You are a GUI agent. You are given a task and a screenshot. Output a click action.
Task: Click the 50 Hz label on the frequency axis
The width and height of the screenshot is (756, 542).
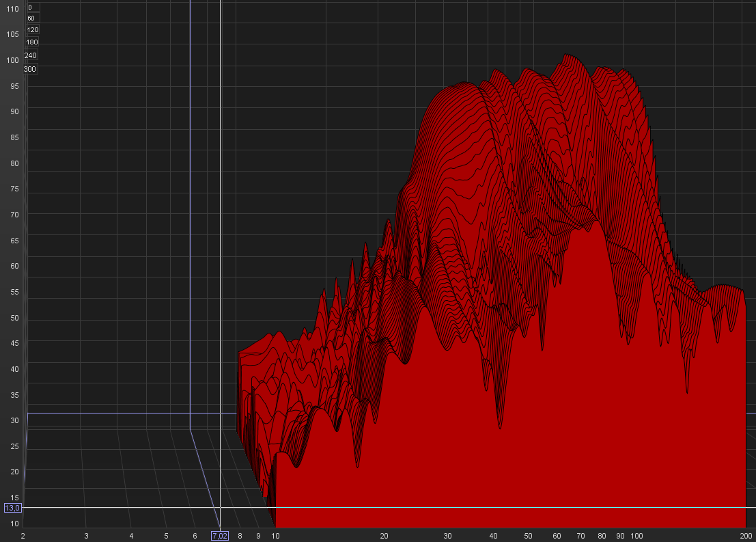coord(528,536)
